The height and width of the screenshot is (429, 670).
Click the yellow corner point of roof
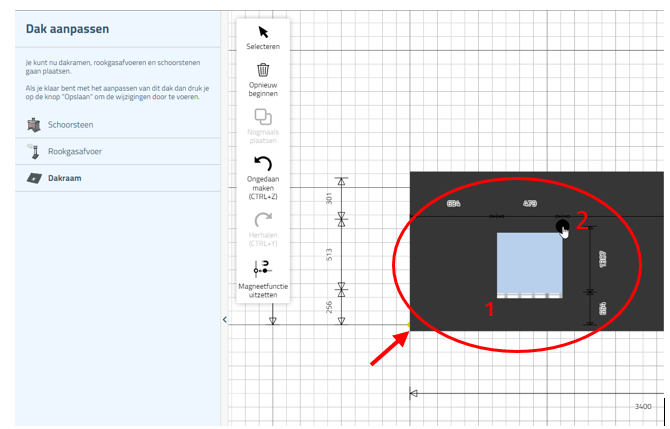[x=410, y=326]
